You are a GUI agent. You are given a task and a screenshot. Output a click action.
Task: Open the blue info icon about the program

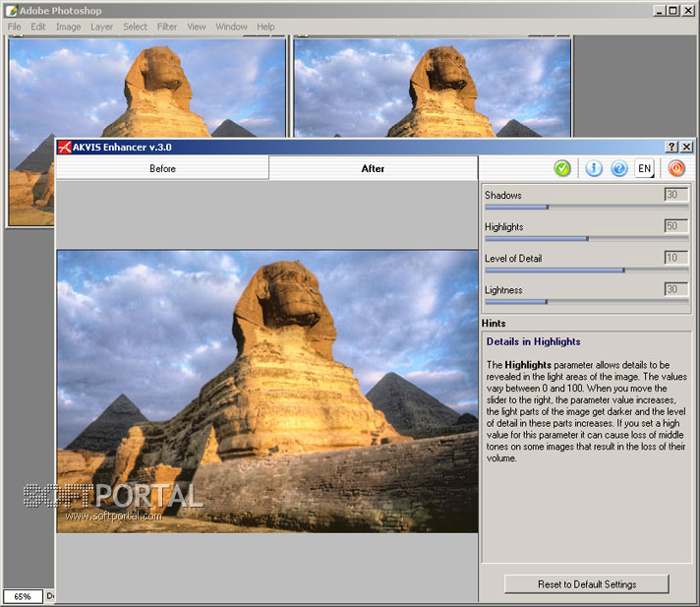[x=594, y=168]
